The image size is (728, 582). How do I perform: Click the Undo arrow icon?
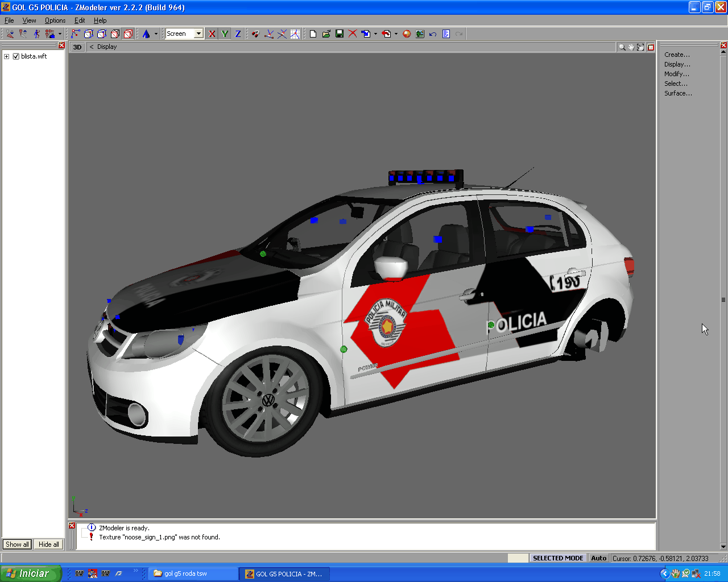(432, 34)
